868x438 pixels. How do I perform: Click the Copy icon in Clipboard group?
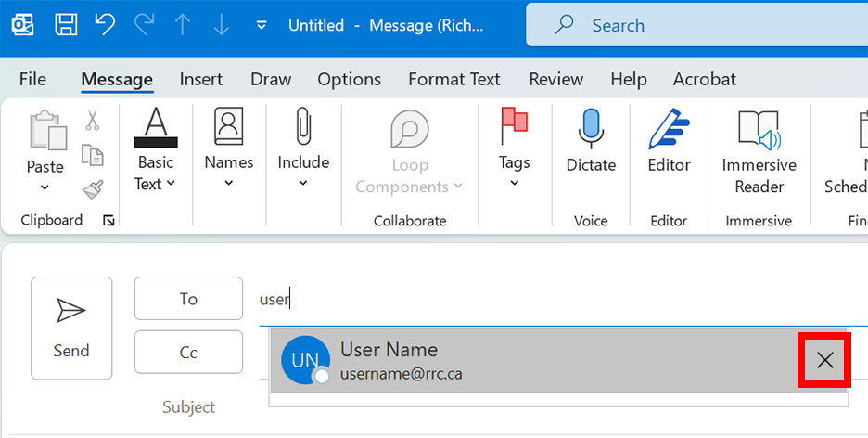click(x=93, y=154)
